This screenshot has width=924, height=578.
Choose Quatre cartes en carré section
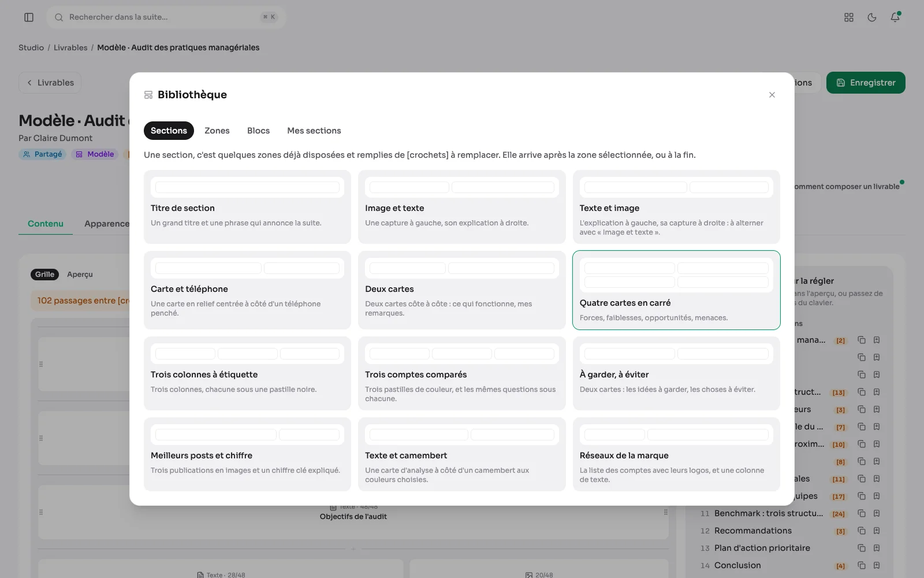pyautogui.click(x=676, y=290)
